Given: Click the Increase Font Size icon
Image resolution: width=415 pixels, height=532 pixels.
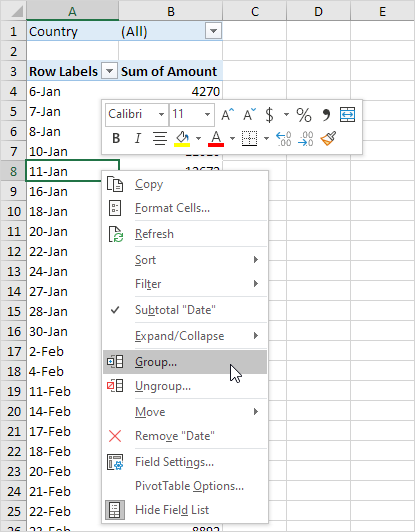Looking at the screenshot, I should (x=227, y=114).
